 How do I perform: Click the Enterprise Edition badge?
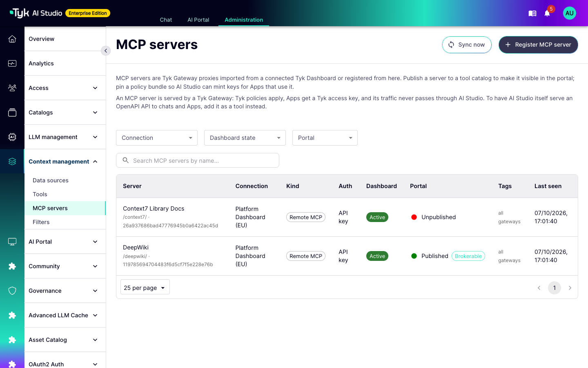(x=88, y=13)
